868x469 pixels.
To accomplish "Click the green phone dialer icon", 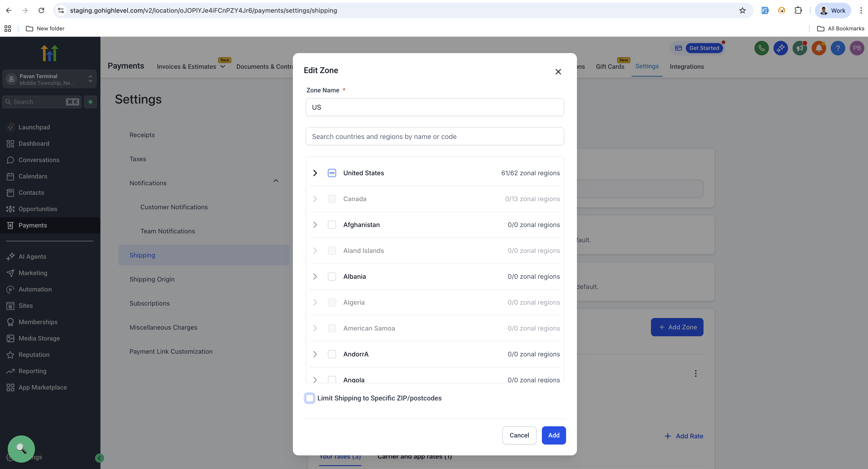I will 761,48.
